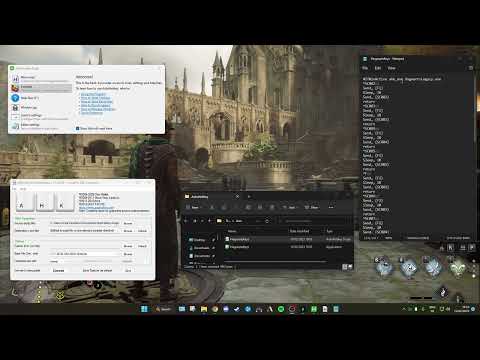Viewport: 480px width, 360px height.
Task: Go back in File Explorer
Action: tap(186, 221)
